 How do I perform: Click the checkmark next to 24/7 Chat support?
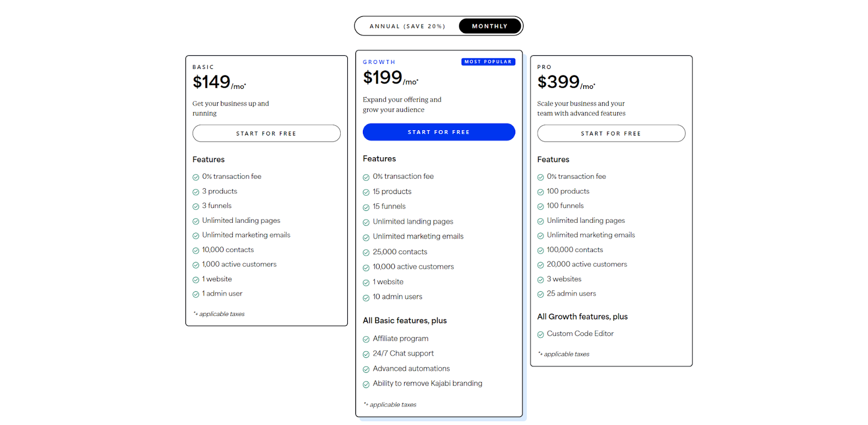coord(366,353)
